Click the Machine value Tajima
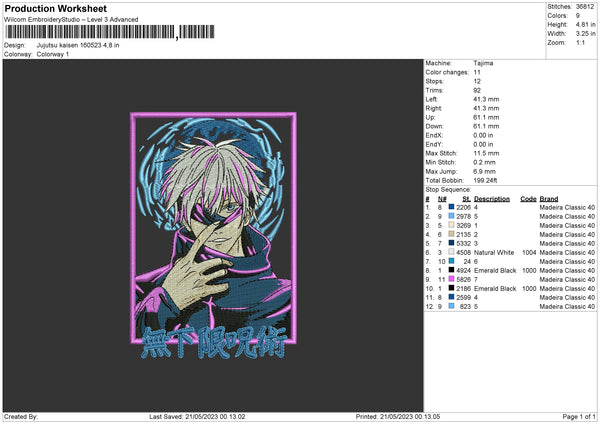The image size is (600, 424). pyautogui.click(x=483, y=63)
